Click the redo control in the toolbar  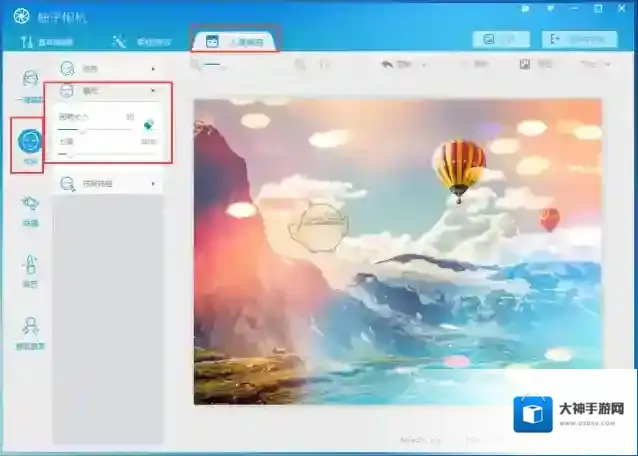474,64
